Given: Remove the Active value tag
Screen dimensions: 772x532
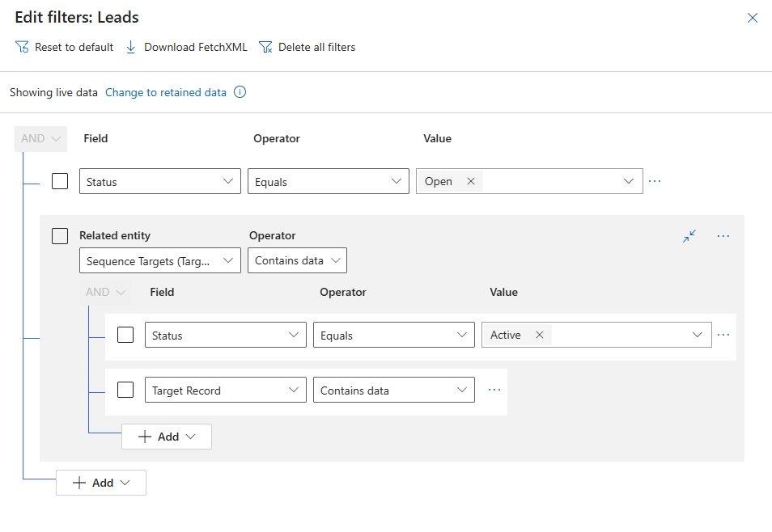Looking at the screenshot, I should pyautogui.click(x=539, y=335).
